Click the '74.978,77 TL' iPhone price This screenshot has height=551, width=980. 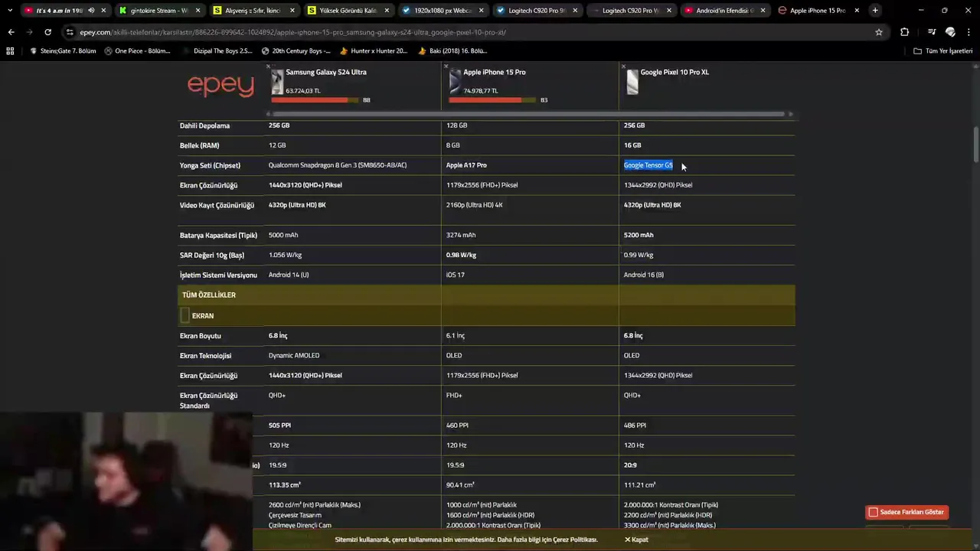pyautogui.click(x=481, y=90)
